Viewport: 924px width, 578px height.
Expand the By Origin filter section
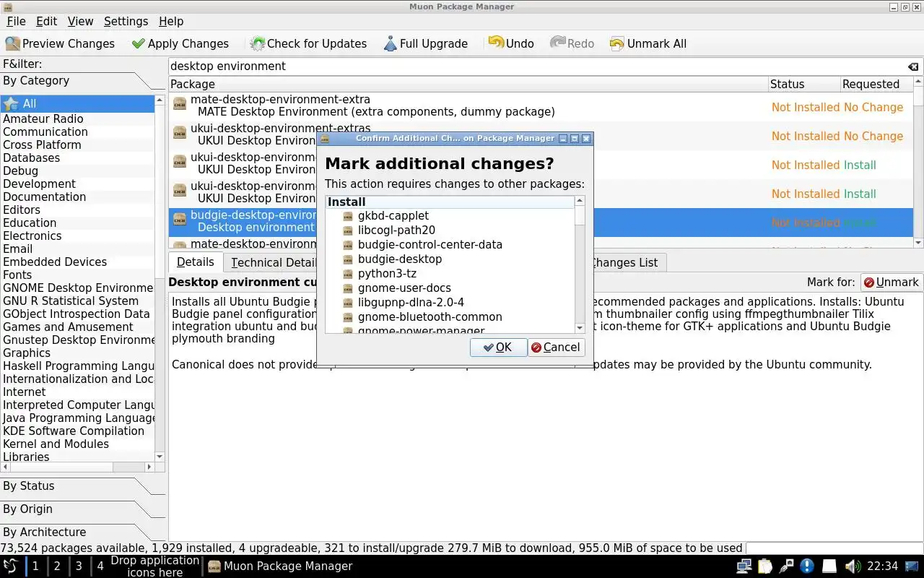(83, 509)
